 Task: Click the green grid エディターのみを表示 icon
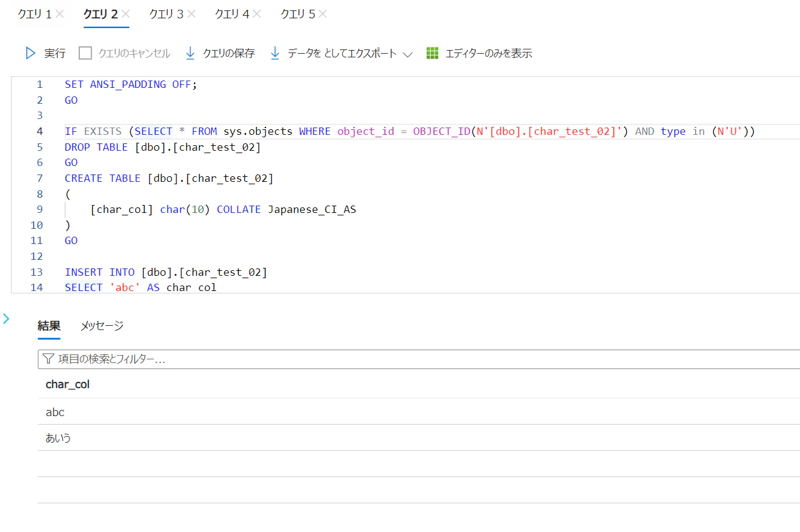(433, 53)
